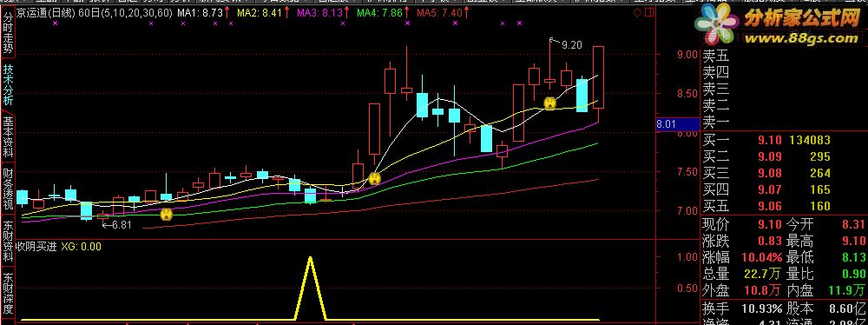Image resolution: width=868 pixels, height=325 pixels.
Task: Click the smiley marker near the 6.81 low
Action: pyautogui.click(x=166, y=215)
